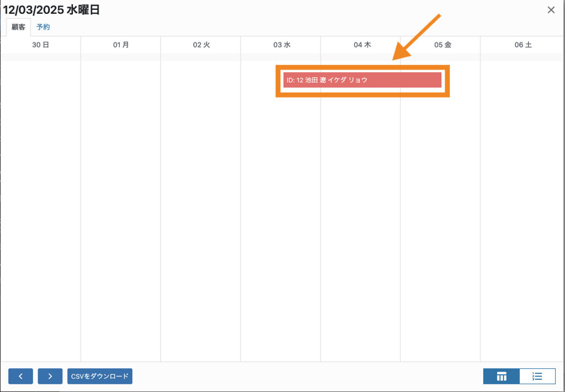
Task: Click empty space in the 02 火 column
Action: click(201, 210)
